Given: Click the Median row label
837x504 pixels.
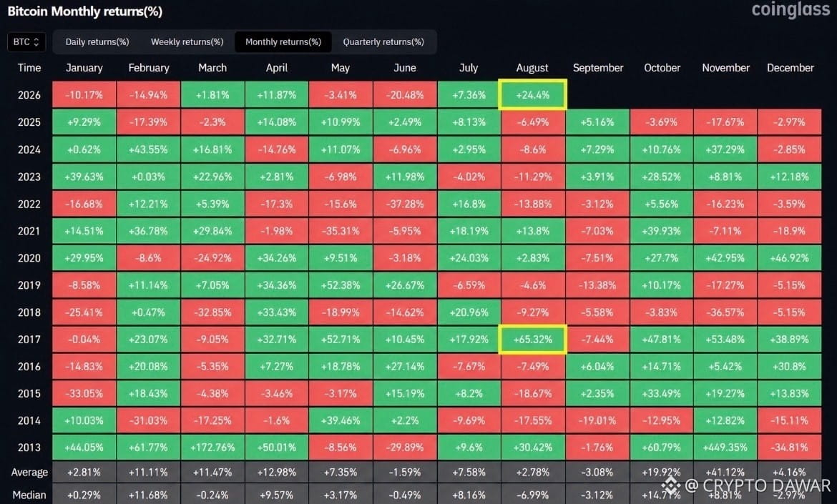Looking at the screenshot, I should click(29, 495).
